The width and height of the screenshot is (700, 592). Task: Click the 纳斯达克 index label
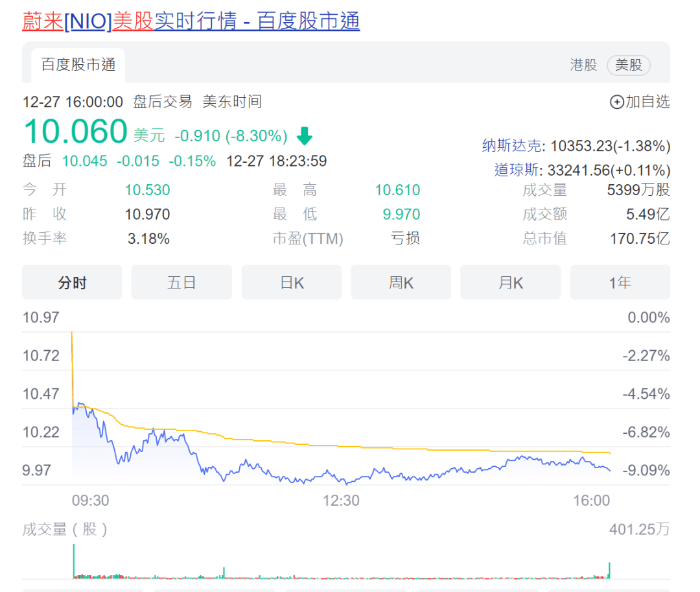511,146
